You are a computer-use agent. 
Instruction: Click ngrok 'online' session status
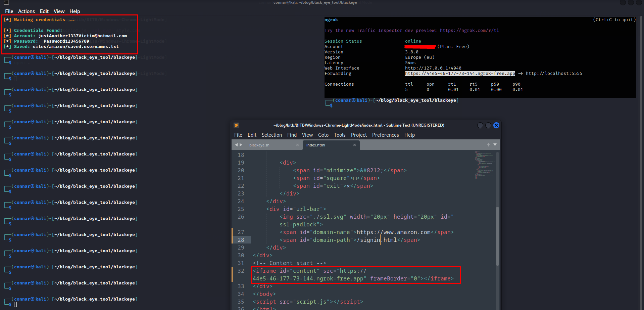point(413,41)
